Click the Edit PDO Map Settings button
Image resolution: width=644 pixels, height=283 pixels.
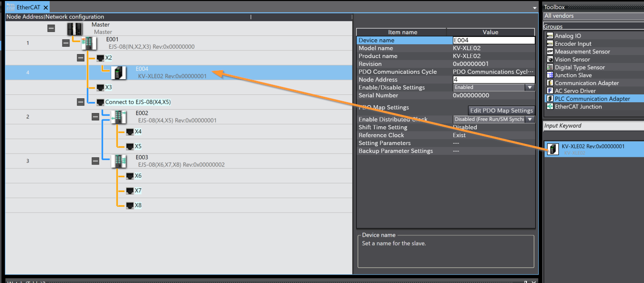[501, 111]
